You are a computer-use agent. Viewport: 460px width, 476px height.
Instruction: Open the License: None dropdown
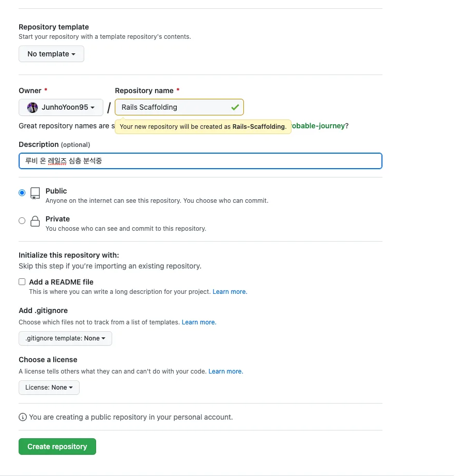pos(49,388)
